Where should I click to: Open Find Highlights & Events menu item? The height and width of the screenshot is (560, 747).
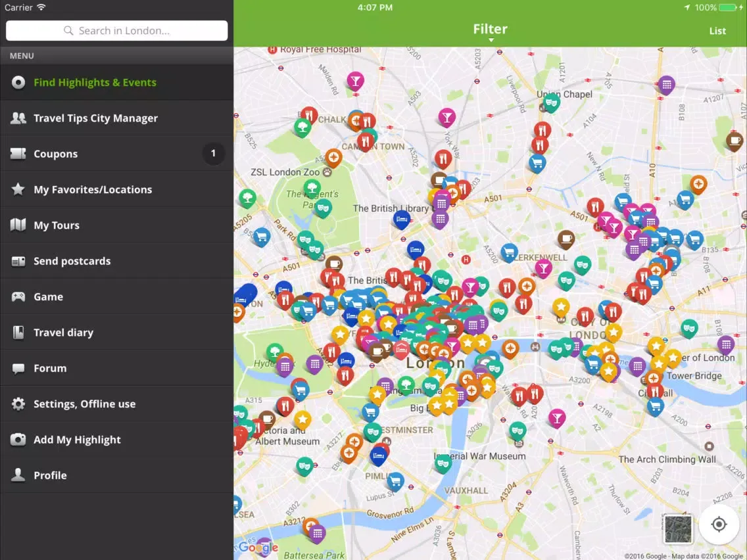(x=117, y=82)
